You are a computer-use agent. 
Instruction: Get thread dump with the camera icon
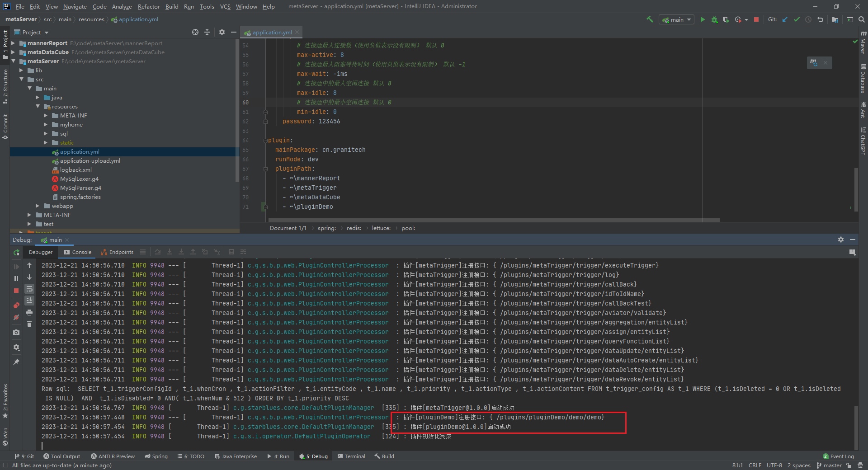(x=16, y=332)
